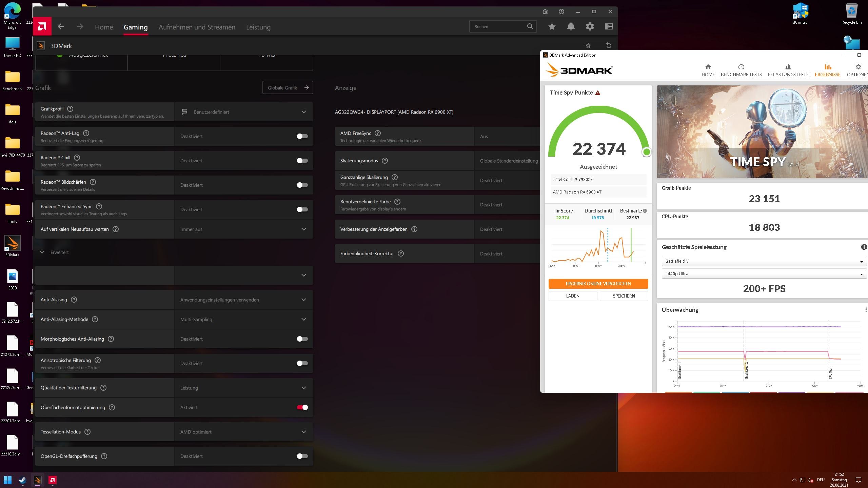Click the Time Spy warning triangle icon
868x488 pixels.
pyautogui.click(x=598, y=93)
